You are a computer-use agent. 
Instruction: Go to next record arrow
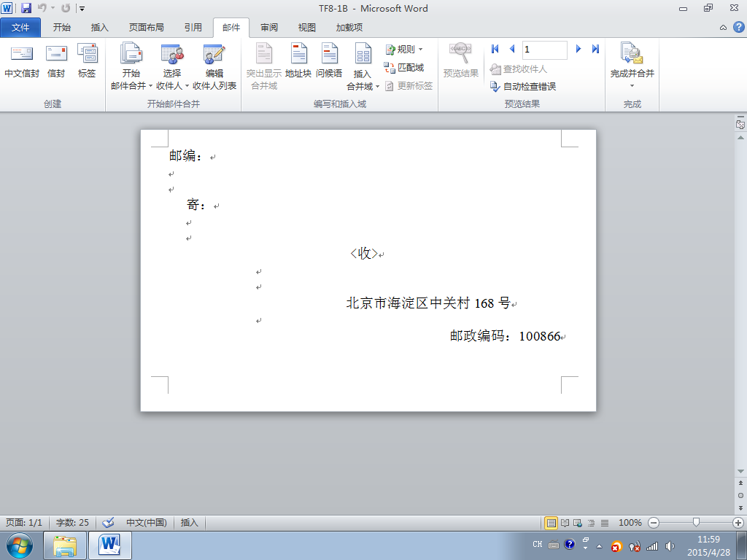pyautogui.click(x=578, y=49)
